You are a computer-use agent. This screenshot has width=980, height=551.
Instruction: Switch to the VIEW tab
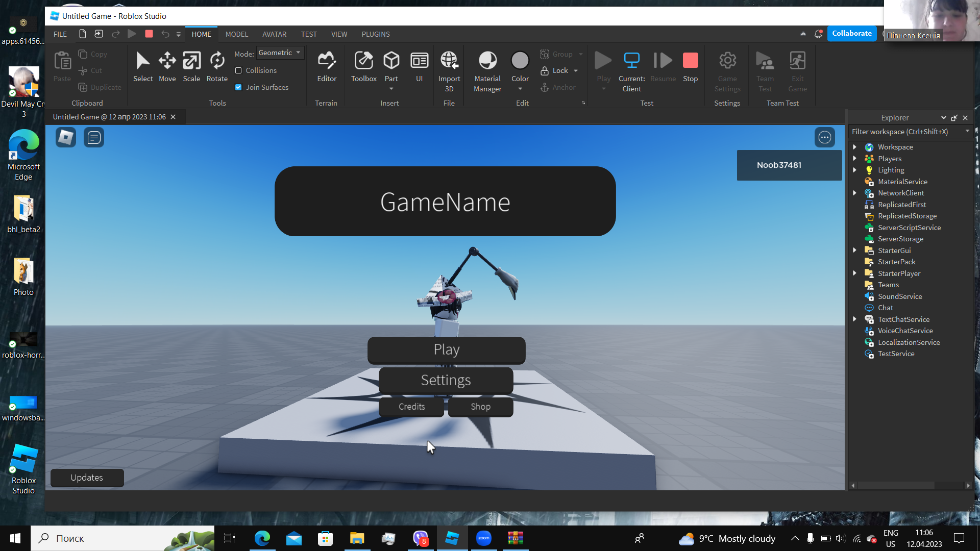point(339,34)
